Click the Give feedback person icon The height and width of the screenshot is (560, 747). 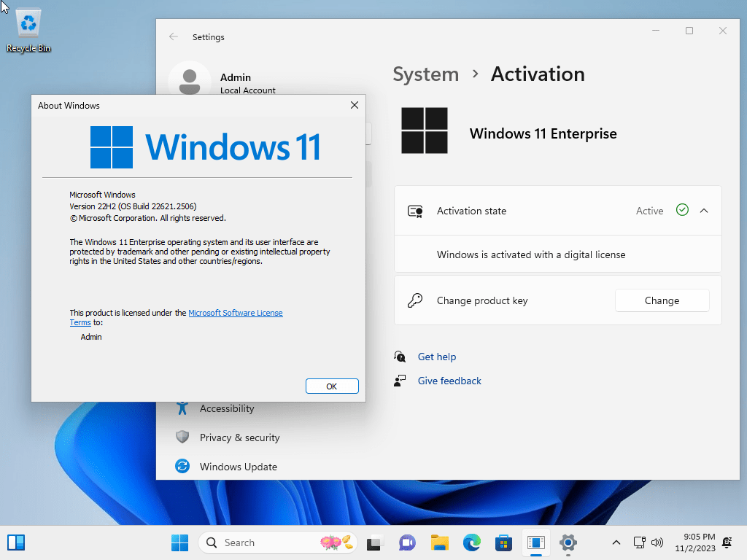click(x=400, y=381)
